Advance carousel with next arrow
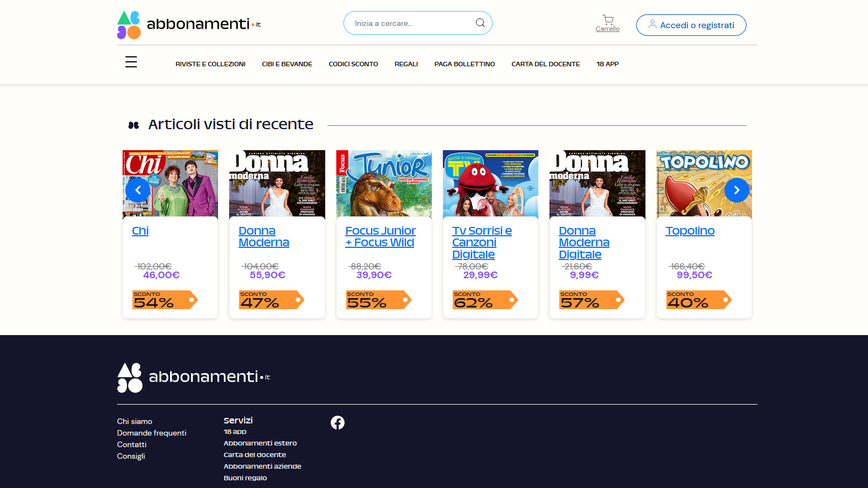This screenshot has height=488, width=868. [737, 190]
